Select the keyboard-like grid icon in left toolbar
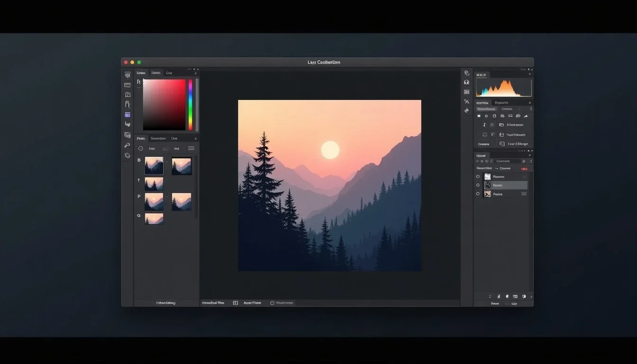The height and width of the screenshot is (364, 637). [x=127, y=85]
